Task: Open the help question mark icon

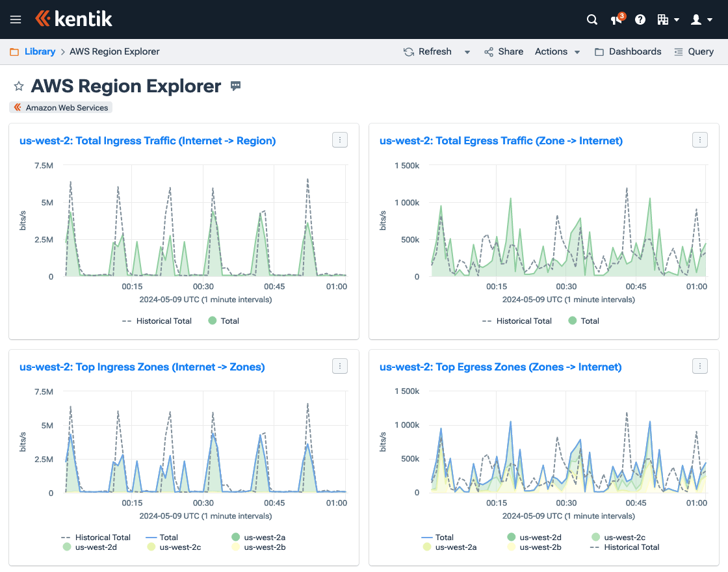Action: (640, 19)
